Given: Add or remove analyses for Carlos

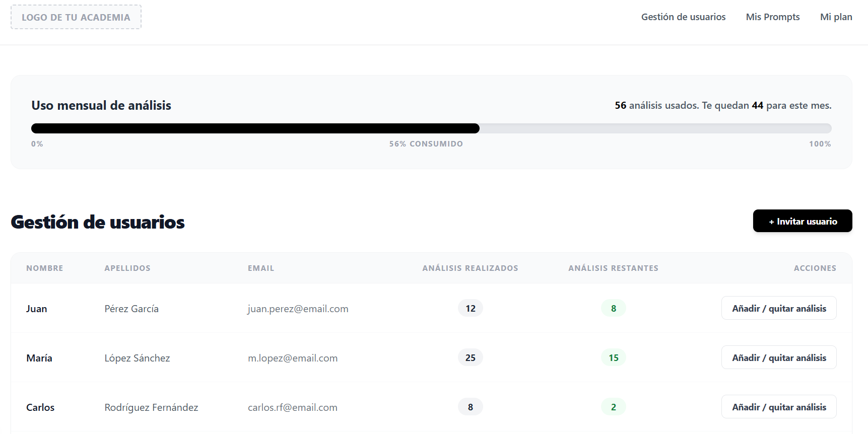Looking at the screenshot, I should click(x=779, y=407).
